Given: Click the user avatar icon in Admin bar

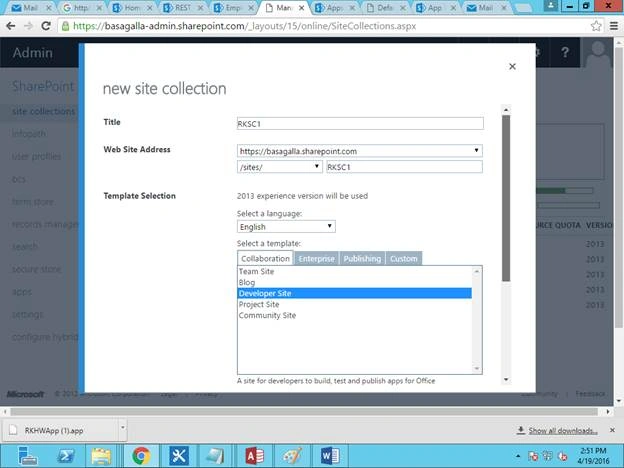Looking at the screenshot, I should (598, 52).
